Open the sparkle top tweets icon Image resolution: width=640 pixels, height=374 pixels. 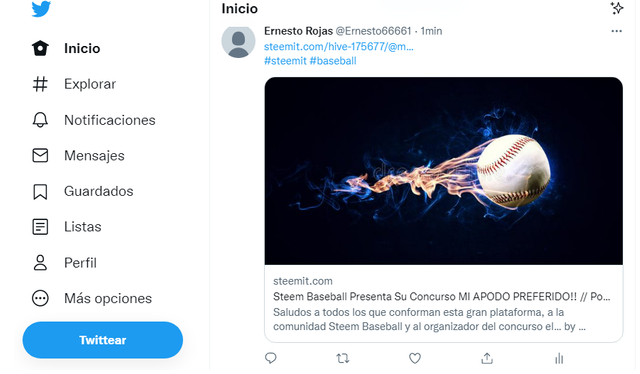[616, 8]
